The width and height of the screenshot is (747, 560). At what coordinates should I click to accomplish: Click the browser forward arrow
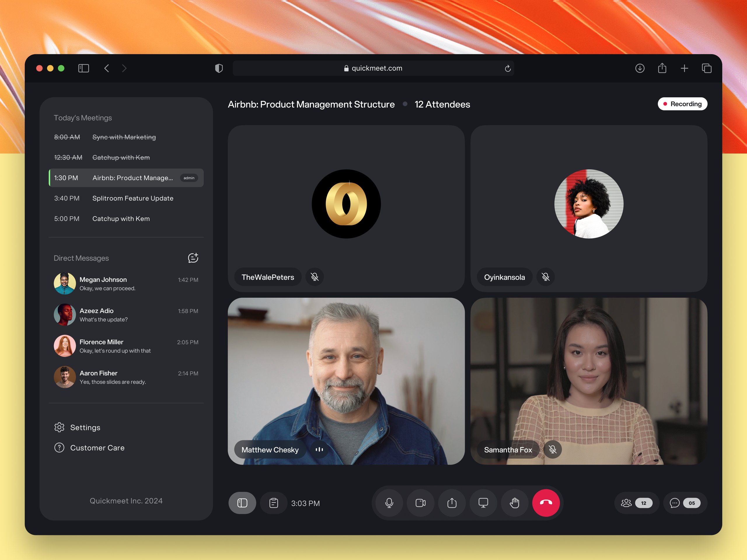124,69
